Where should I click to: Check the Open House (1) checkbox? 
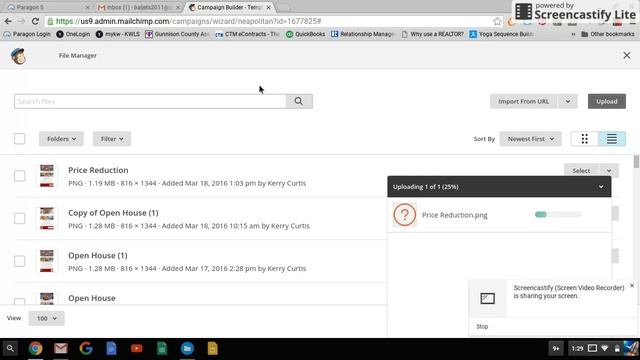(19, 261)
